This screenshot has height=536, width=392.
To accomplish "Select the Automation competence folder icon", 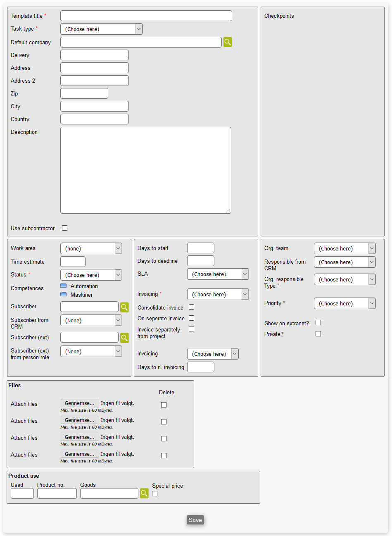I will coord(64,286).
